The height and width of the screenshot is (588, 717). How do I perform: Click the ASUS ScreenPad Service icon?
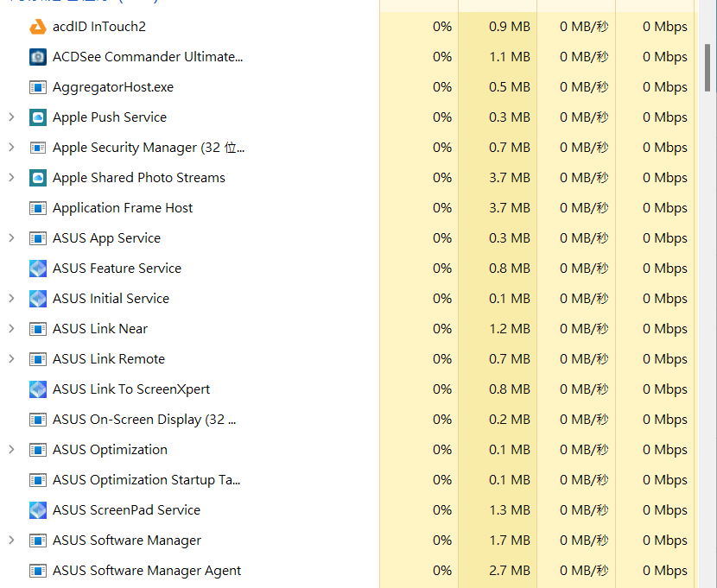tap(37, 510)
